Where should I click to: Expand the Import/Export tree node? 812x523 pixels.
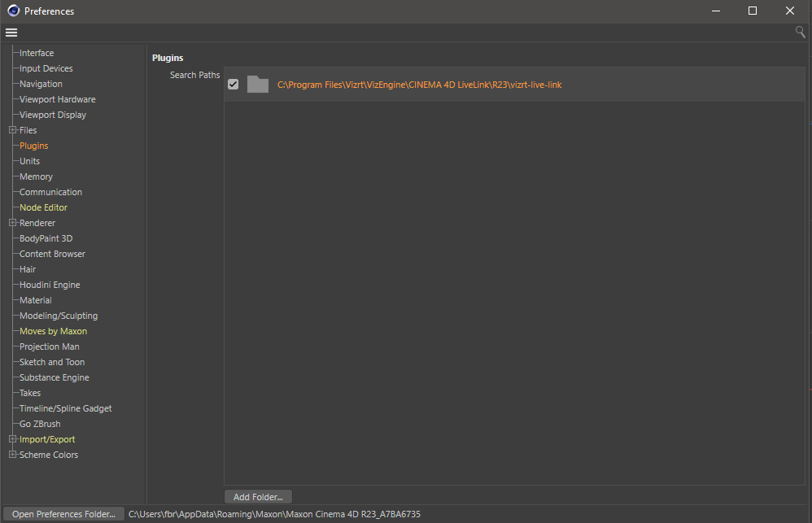12,439
